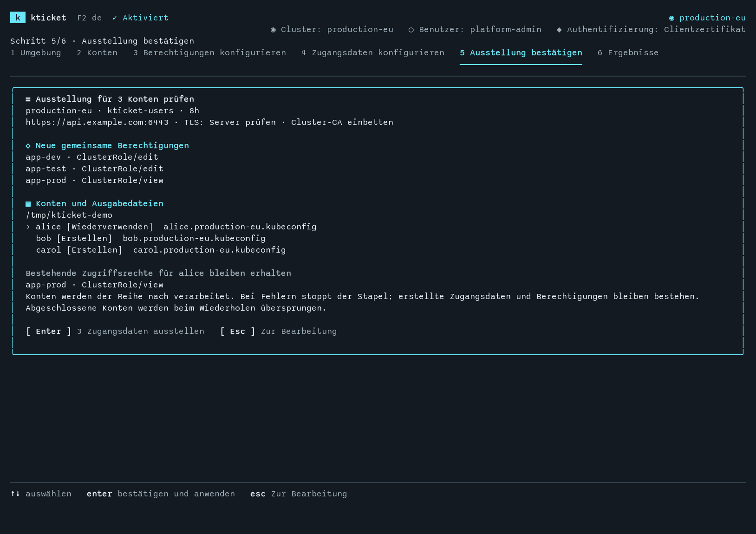Click app-prod · ClusterRole/view under Bestehende Zugriffsrechte
Screen dimensions: 756x534
(x=94, y=285)
